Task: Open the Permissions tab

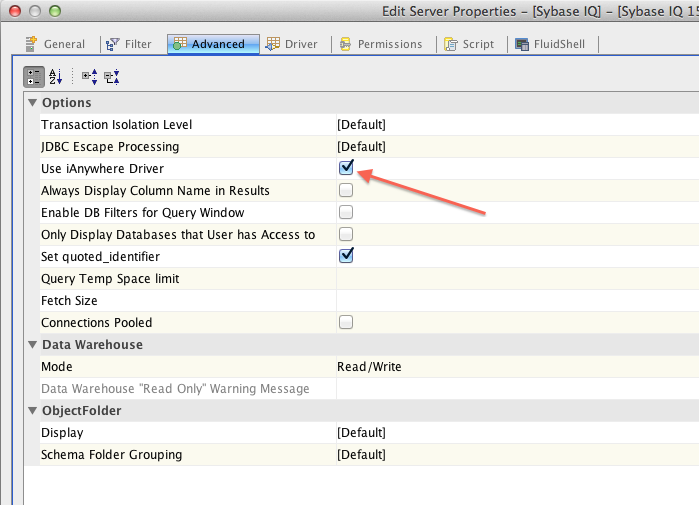Action: point(381,44)
